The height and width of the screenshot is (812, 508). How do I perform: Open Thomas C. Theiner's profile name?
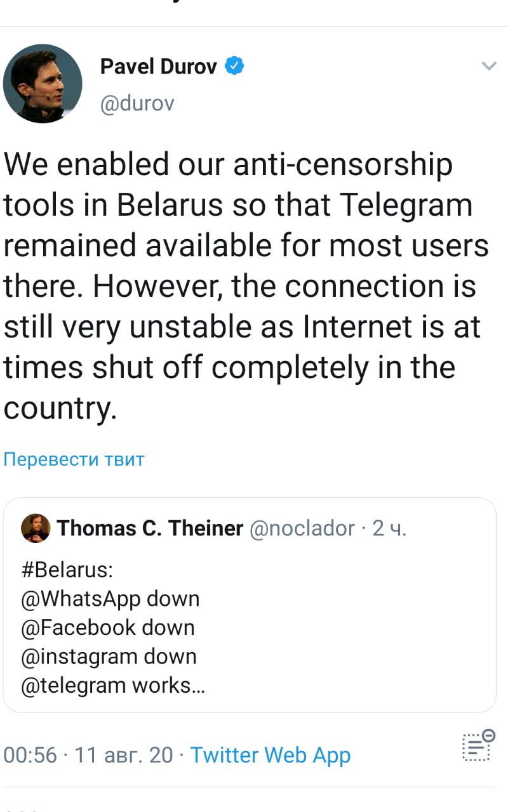(150, 528)
